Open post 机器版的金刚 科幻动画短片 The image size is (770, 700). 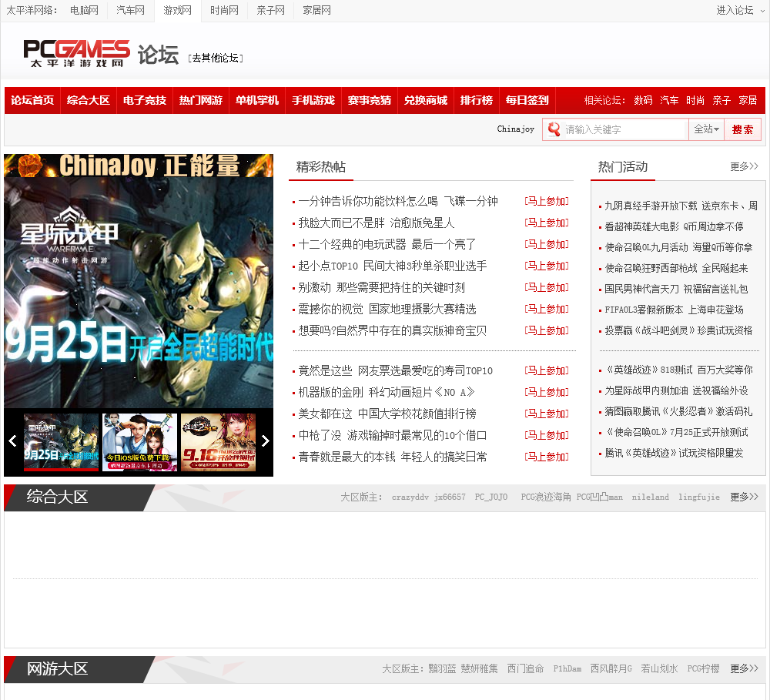387,392
